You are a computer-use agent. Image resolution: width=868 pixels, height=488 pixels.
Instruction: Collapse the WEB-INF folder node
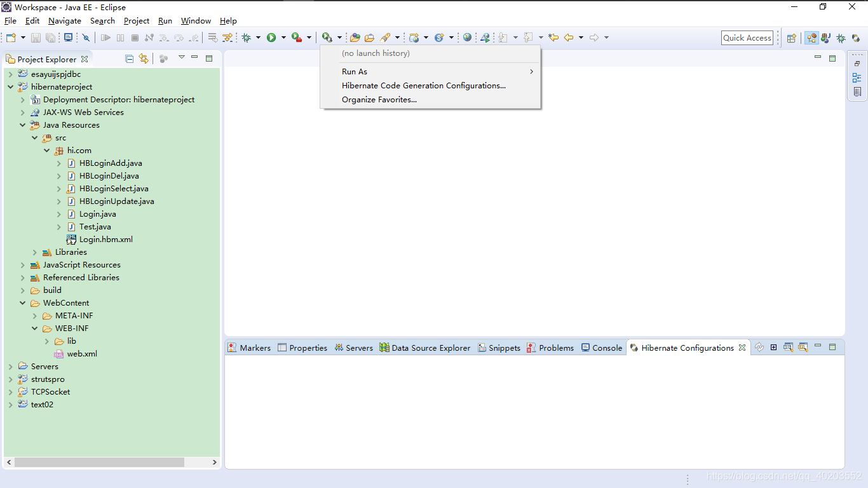pos(34,329)
